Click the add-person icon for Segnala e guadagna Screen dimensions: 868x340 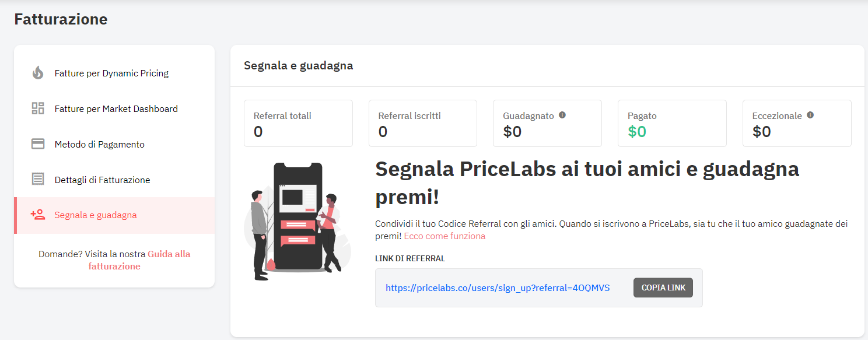pos(38,215)
